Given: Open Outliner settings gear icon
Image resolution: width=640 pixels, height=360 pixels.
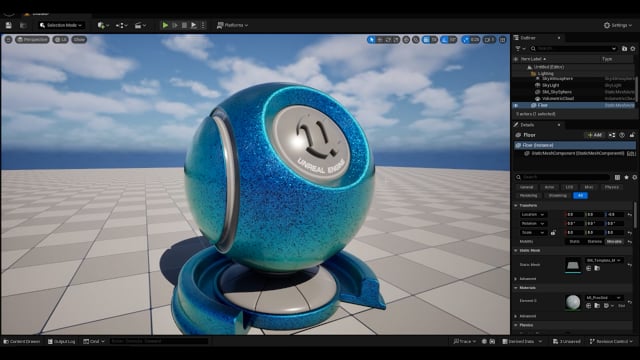Looking at the screenshot, I should [x=633, y=49].
